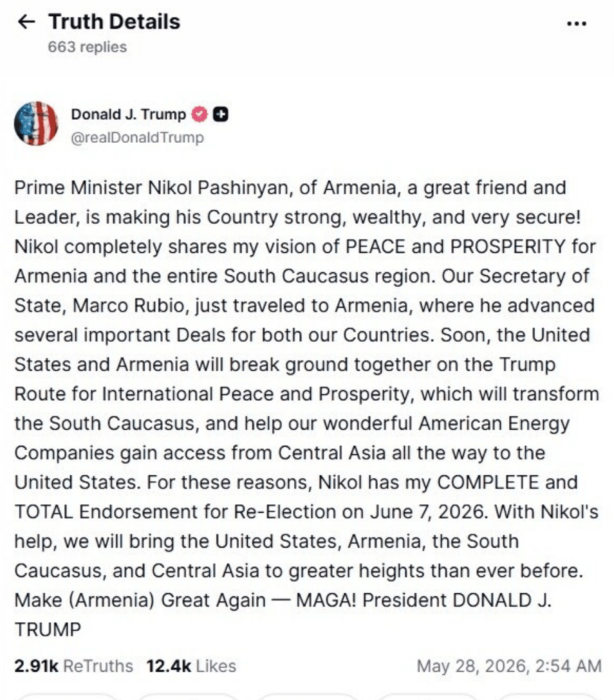Click the post text starting 'Prime Minister Nikol'
The width and height of the screenshot is (614, 700).
tap(307, 409)
